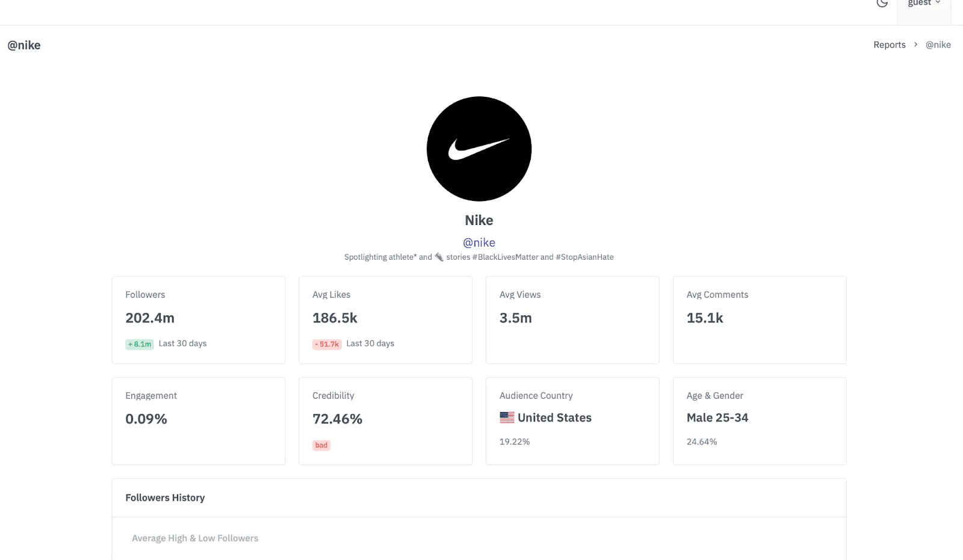
Task: Click the Nike swoosh profile avatar
Action: [x=478, y=149]
